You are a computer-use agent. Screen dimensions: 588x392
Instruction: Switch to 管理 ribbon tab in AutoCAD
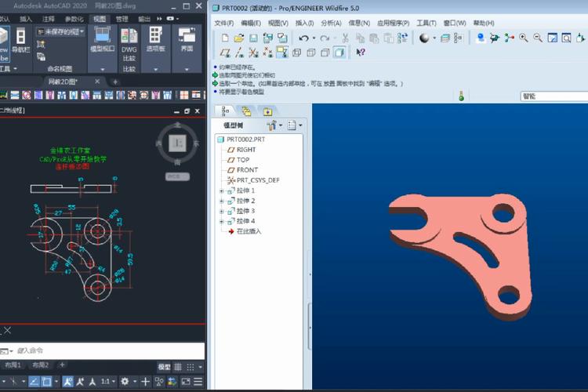[122, 19]
